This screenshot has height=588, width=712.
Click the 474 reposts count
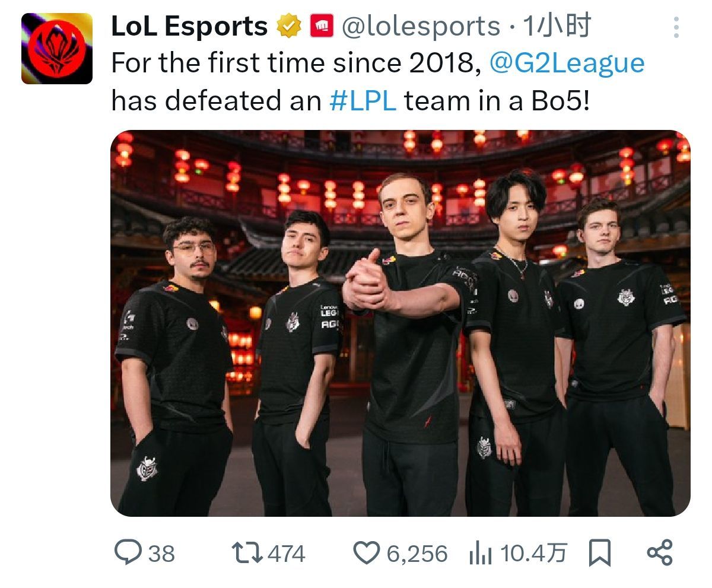click(x=287, y=554)
